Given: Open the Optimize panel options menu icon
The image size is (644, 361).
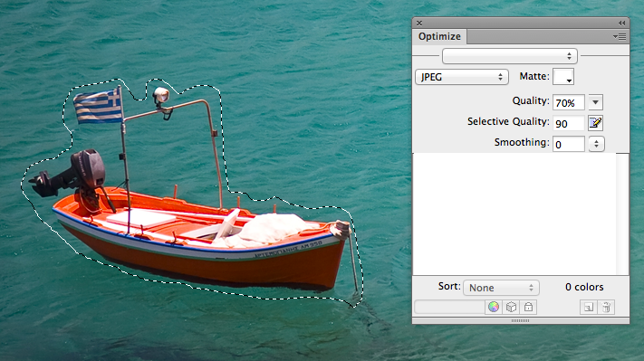Looking at the screenshot, I should coord(620,36).
